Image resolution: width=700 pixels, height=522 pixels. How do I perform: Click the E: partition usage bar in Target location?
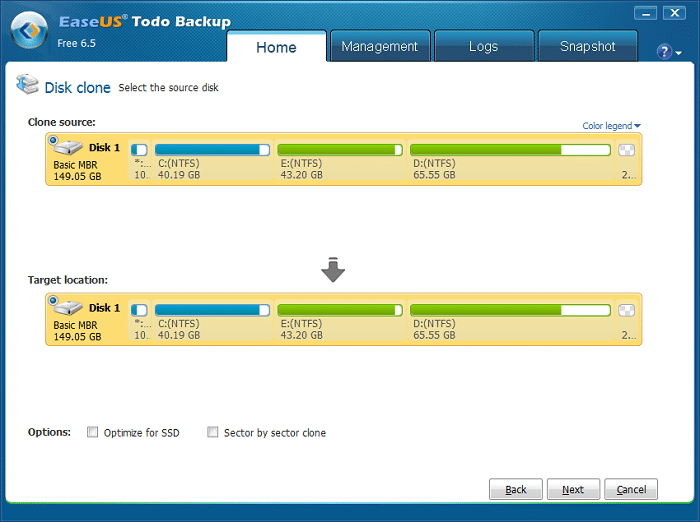click(x=340, y=310)
